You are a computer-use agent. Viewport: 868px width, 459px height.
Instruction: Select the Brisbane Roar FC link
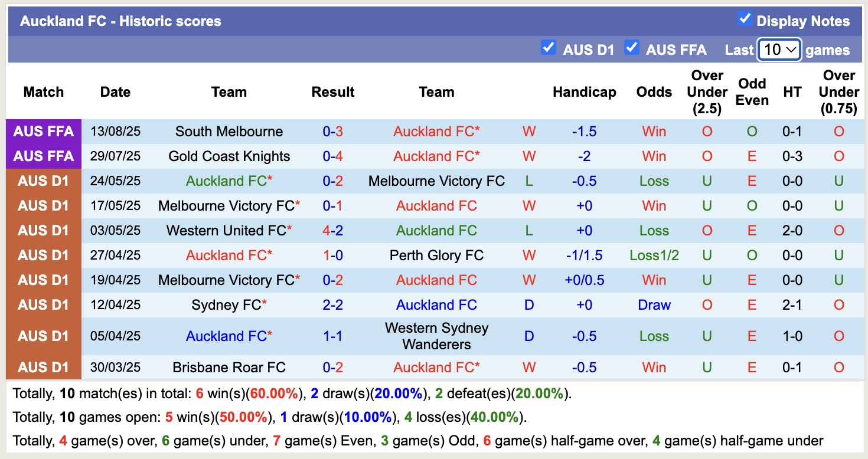pyautogui.click(x=229, y=367)
